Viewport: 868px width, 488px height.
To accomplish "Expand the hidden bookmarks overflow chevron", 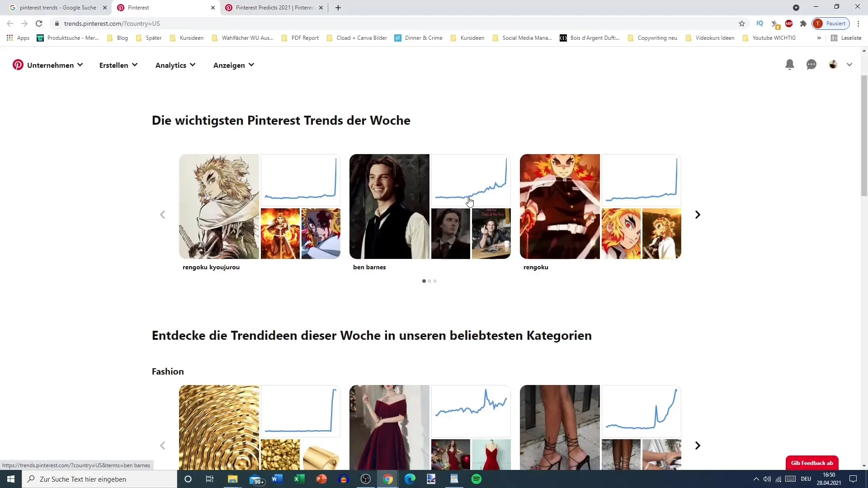I will (819, 38).
